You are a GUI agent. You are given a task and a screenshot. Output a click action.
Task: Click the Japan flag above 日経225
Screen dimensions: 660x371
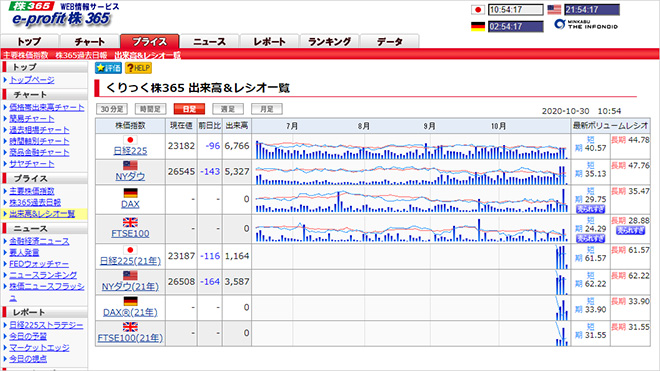click(x=130, y=140)
